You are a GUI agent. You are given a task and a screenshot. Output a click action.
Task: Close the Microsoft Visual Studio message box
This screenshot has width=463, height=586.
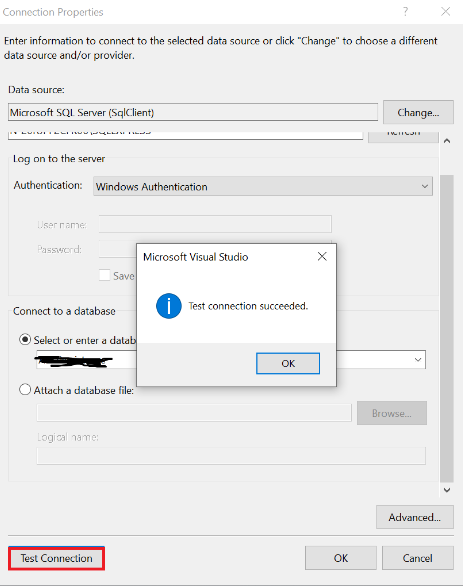pos(322,256)
